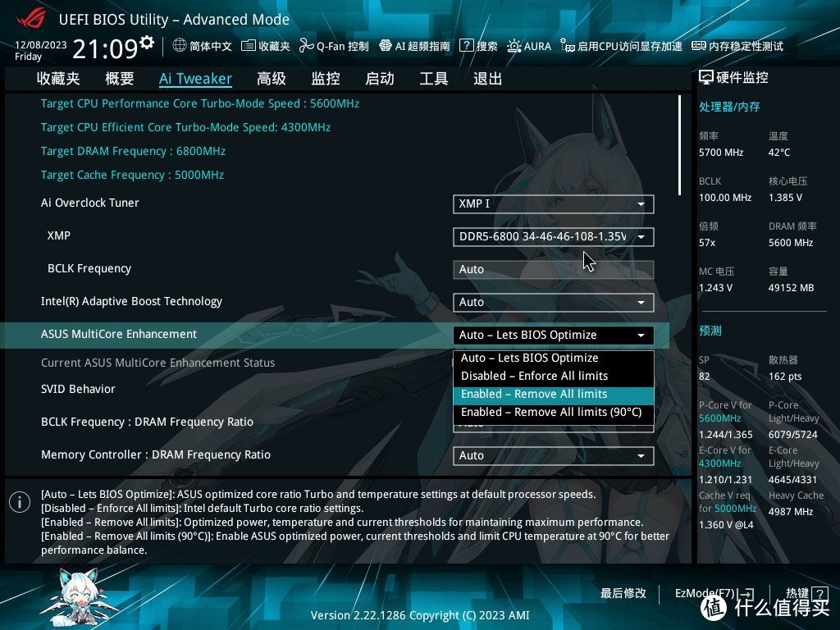Open AURA lighting icon
The height and width of the screenshot is (630, 840).
coord(514,46)
